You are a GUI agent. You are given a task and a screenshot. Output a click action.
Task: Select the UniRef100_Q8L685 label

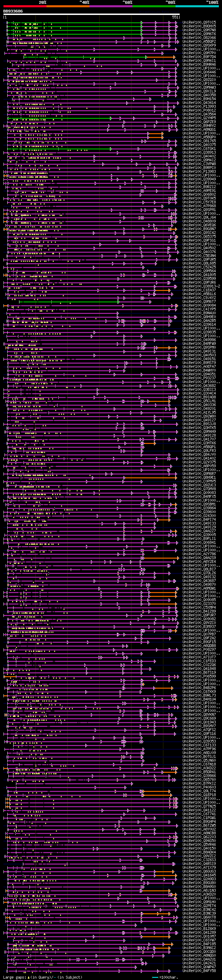pos(199,263)
